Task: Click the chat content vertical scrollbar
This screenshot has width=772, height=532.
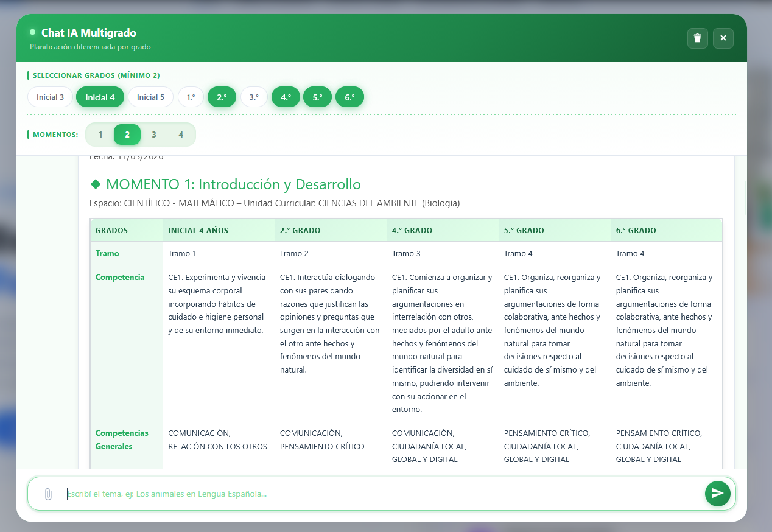Action: coord(745,195)
